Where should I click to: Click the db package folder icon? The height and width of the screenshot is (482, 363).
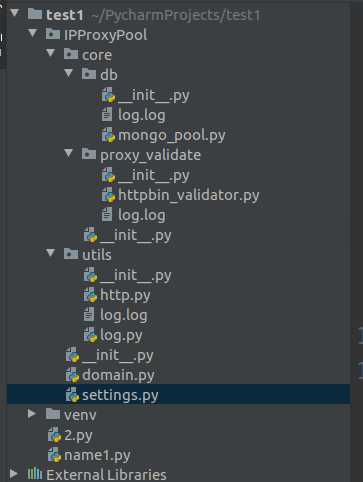point(89,74)
